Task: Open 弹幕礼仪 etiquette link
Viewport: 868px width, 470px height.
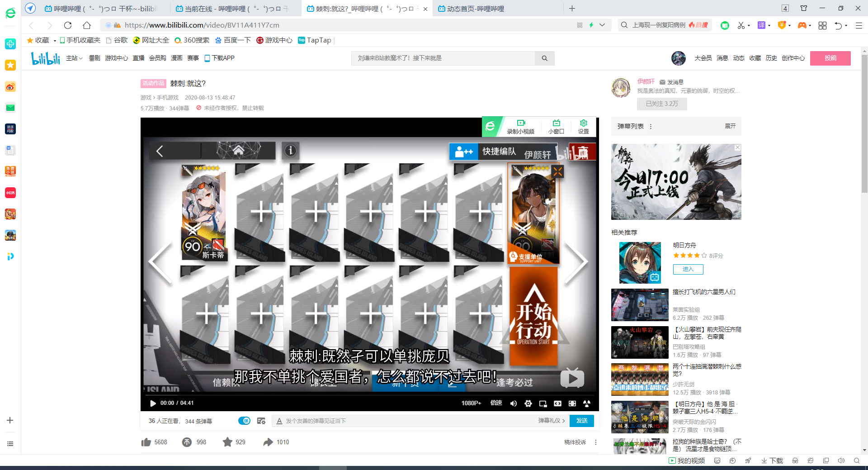Action: (552, 421)
